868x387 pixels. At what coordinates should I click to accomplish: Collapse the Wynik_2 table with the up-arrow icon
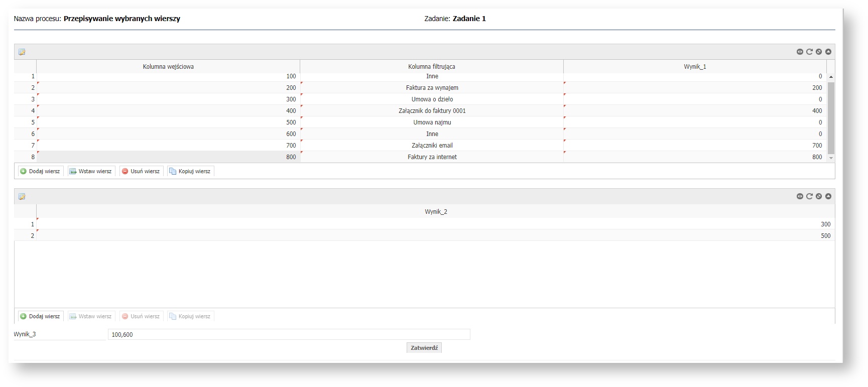828,196
